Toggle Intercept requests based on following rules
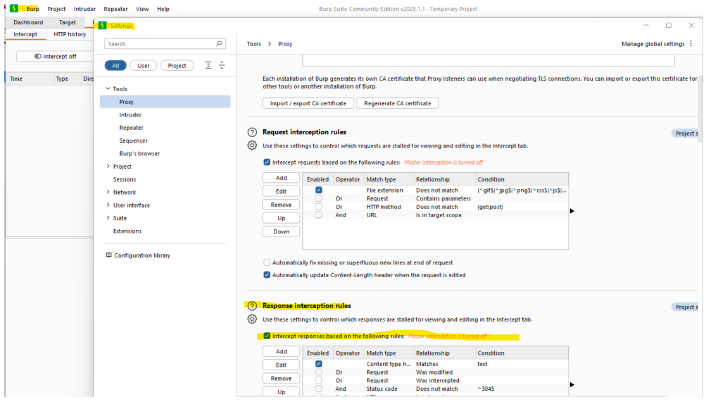This screenshot has width=707, height=401. [x=267, y=162]
